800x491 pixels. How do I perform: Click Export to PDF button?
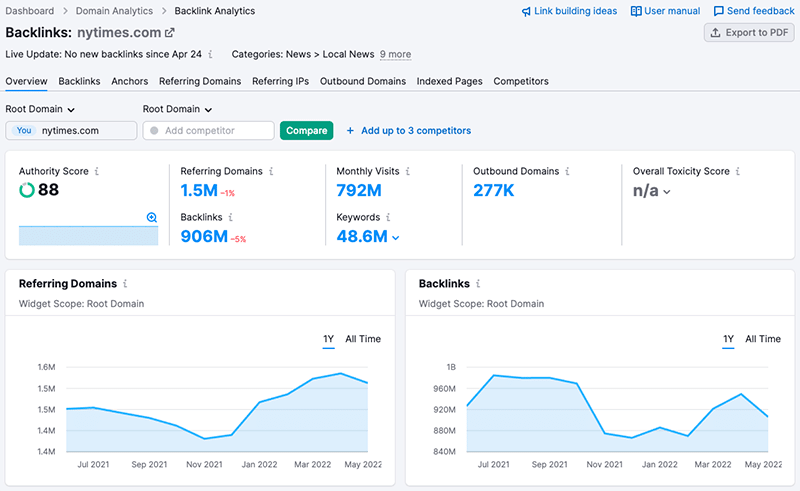[x=749, y=33]
